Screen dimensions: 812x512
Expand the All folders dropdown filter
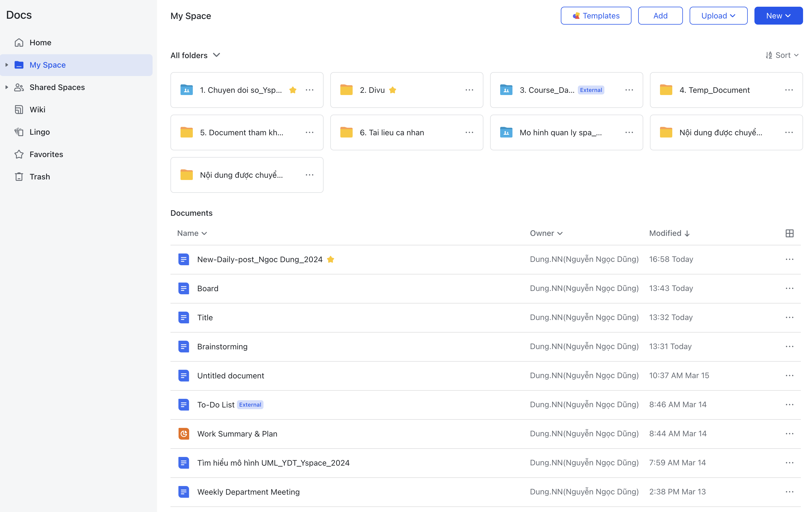point(195,55)
